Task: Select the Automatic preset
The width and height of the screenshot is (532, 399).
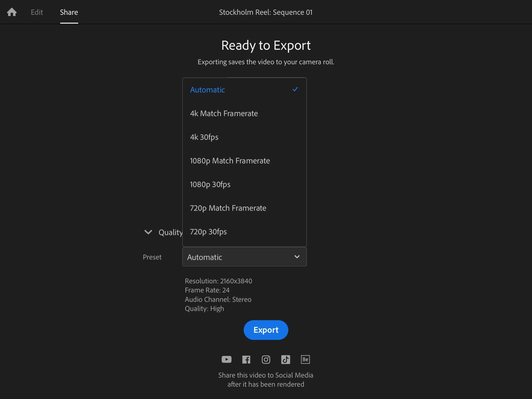Action: tap(207, 90)
